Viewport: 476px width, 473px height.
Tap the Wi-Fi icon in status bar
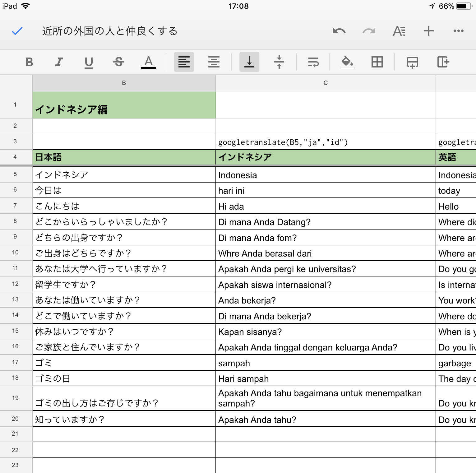pos(25,6)
